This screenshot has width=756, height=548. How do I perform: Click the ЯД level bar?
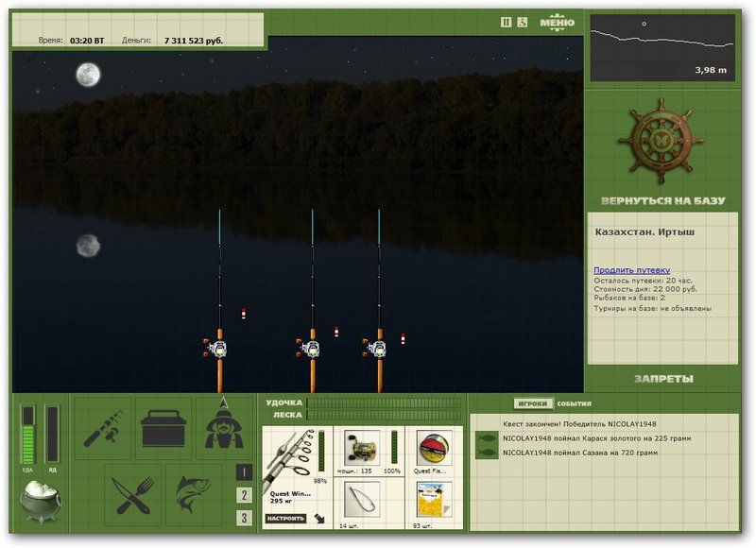(52, 435)
